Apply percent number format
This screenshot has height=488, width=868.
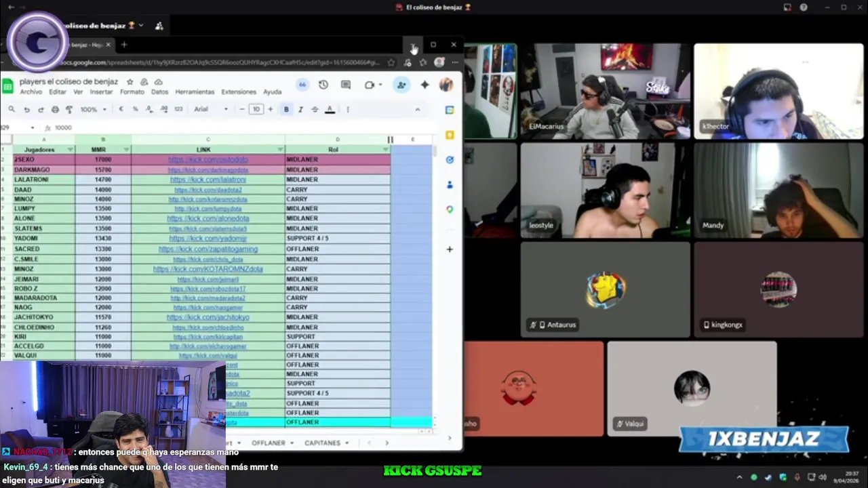(135, 109)
